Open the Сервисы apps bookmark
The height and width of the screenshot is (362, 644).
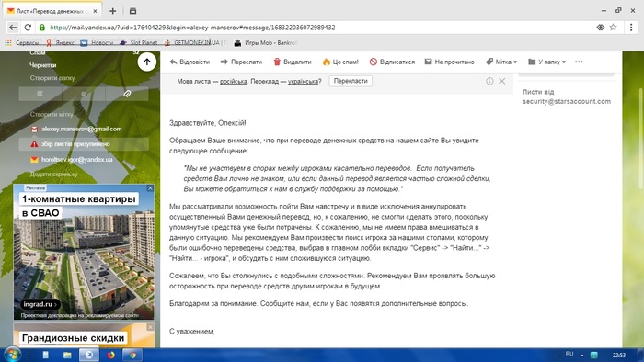click(21, 42)
